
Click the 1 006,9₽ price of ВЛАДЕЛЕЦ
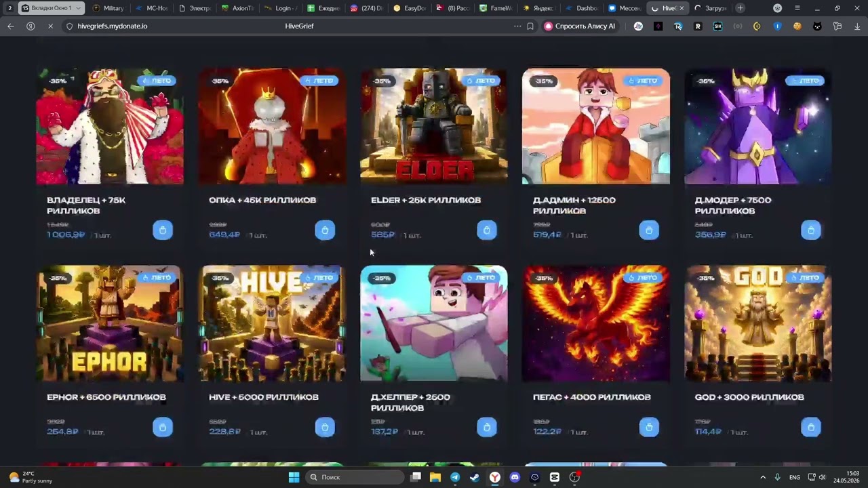tap(66, 235)
